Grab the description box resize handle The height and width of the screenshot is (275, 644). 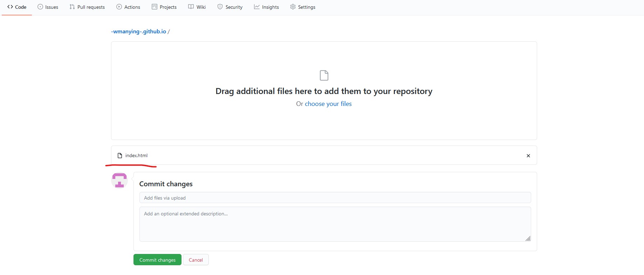[x=528, y=239]
